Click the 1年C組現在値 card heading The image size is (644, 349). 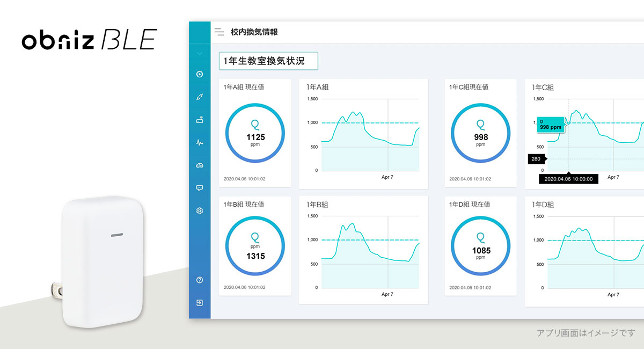pyautogui.click(x=469, y=87)
